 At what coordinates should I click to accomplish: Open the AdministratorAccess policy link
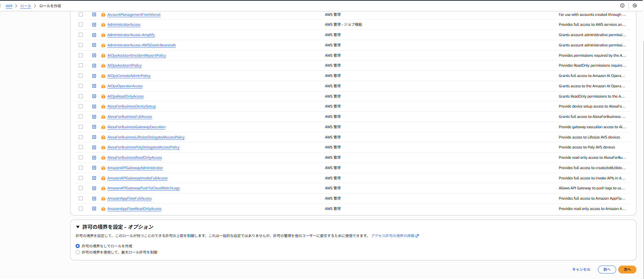coord(124,25)
